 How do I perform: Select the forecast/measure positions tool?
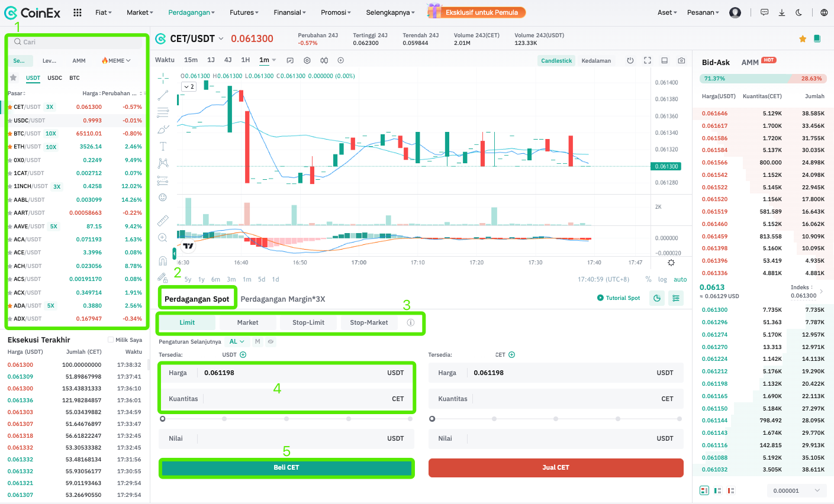[163, 180]
